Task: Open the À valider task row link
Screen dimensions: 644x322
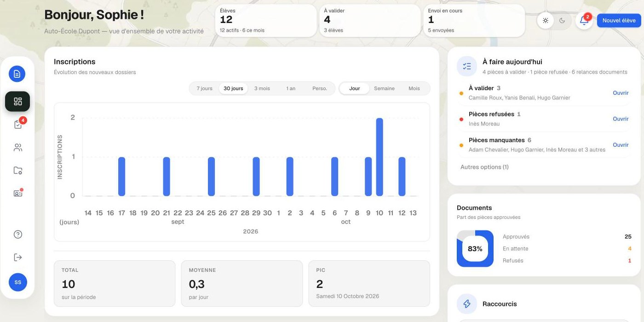Action: tap(621, 93)
